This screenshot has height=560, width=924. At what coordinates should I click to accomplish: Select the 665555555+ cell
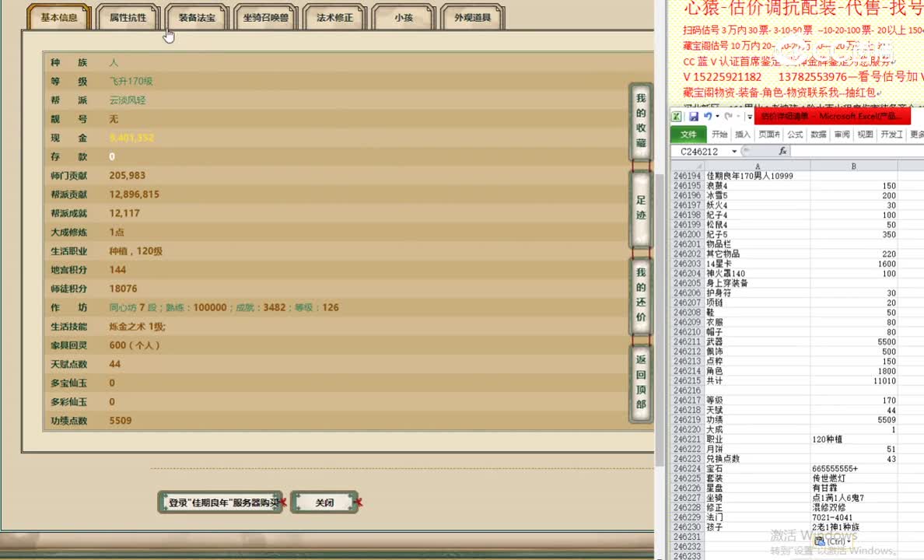[854, 469]
